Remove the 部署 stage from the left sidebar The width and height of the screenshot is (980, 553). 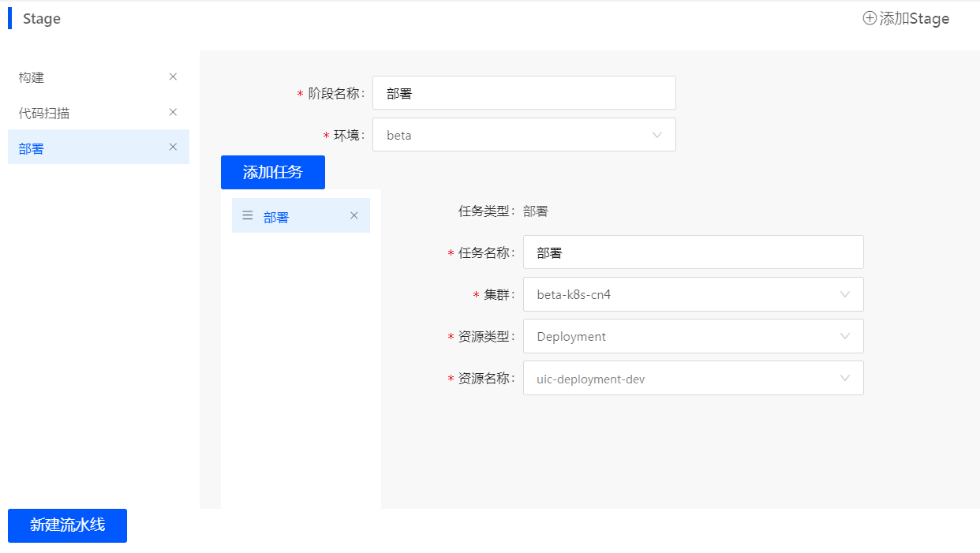[x=173, y=147]
